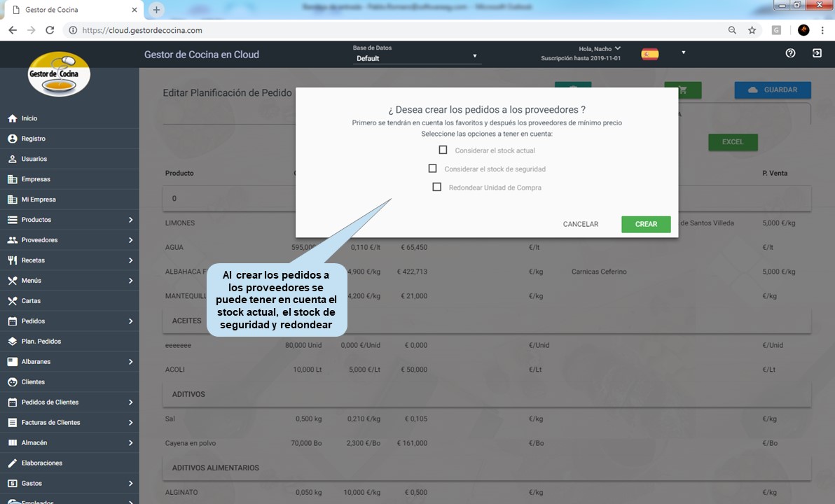Expand the Productos sidebar submenu
This screenshot has width=835, height=504.
tap(130, 220)
